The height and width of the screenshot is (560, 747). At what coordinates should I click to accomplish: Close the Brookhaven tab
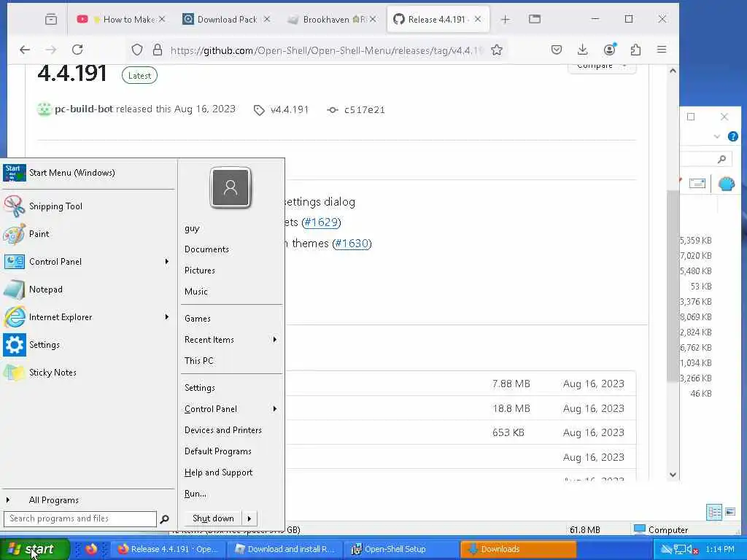pyautogui.click(x=373, y=19)
